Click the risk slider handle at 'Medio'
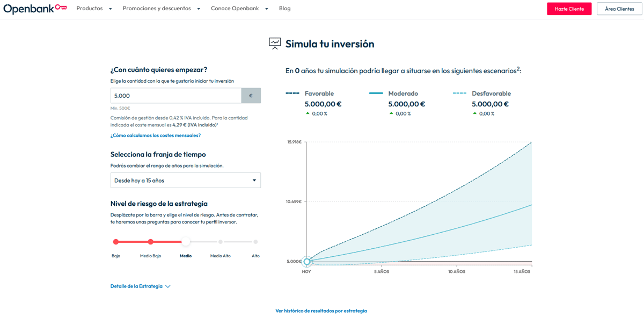The image size is (644, 317). (x=185, y=242)
